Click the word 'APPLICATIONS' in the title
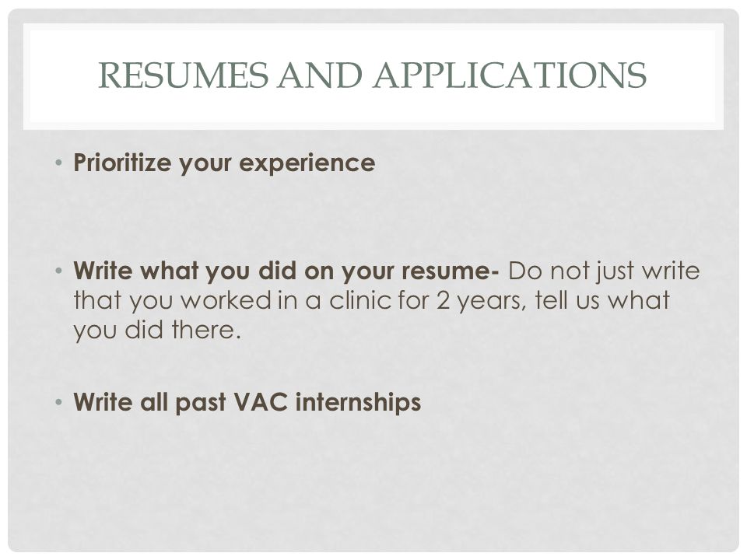This screenshot has width=747, height=560. coord(510,75)
